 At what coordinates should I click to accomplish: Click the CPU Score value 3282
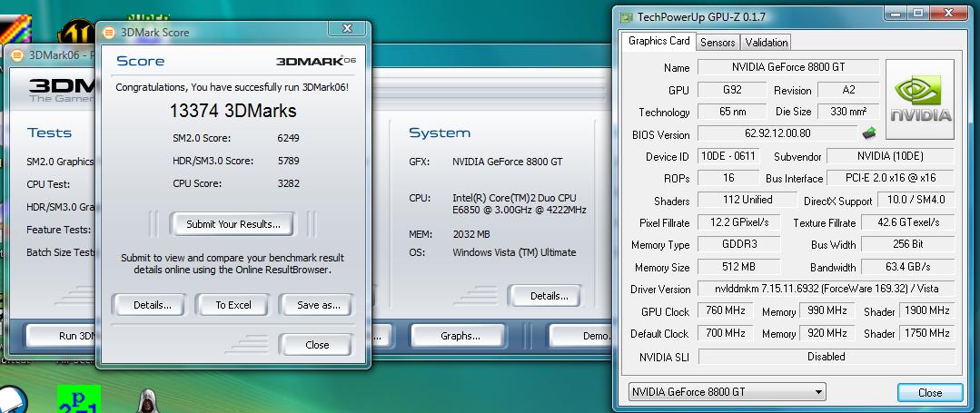pyautogui.click(x=288, y=183)
